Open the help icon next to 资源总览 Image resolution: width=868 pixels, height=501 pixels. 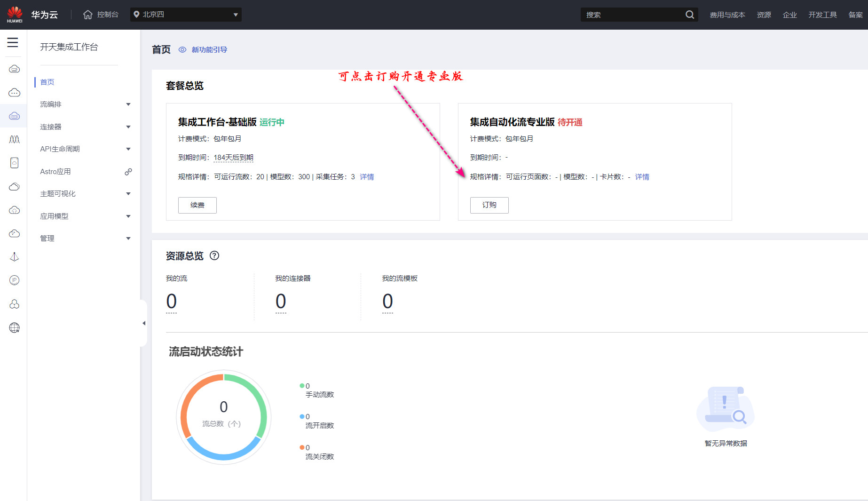coord(214,255)
